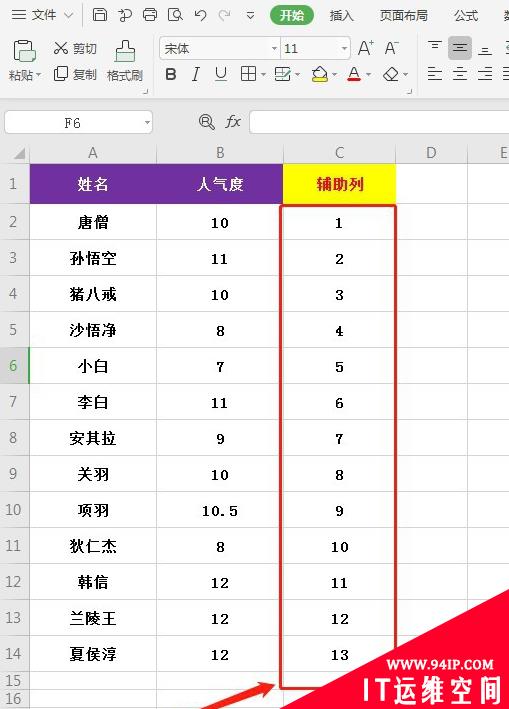This screenshot has height=709, width=509.
Task: Click the Save icon in quick toolbar
Action: coord(99,15)
